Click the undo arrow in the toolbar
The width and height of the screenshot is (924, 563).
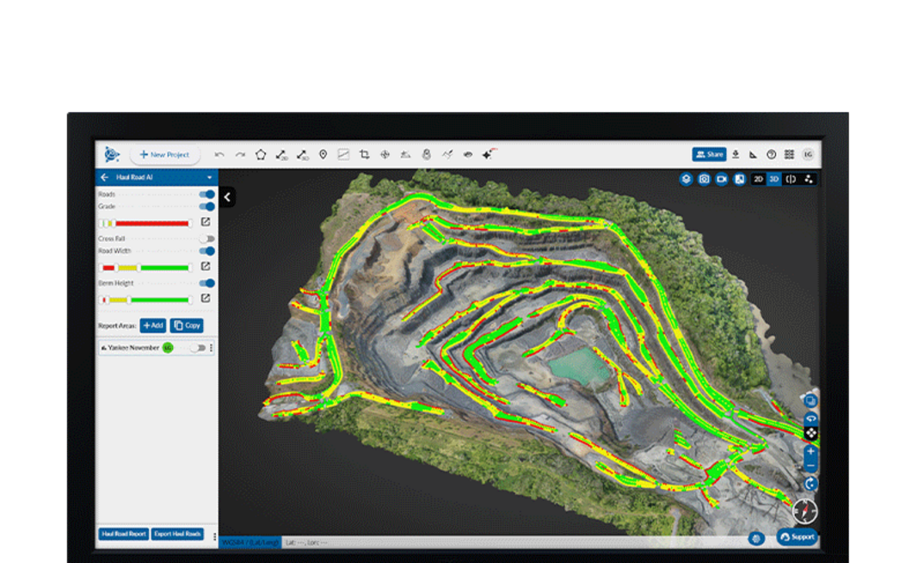click(219, 154)
